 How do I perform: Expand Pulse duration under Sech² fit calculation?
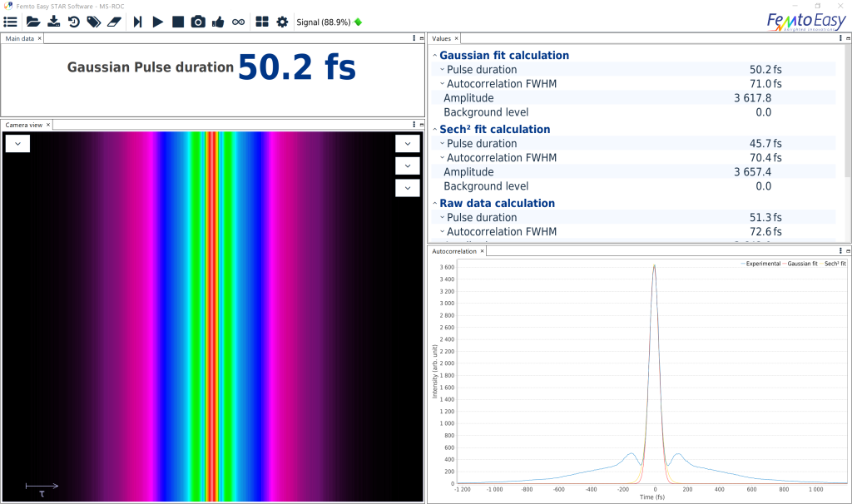pos(443,144)
